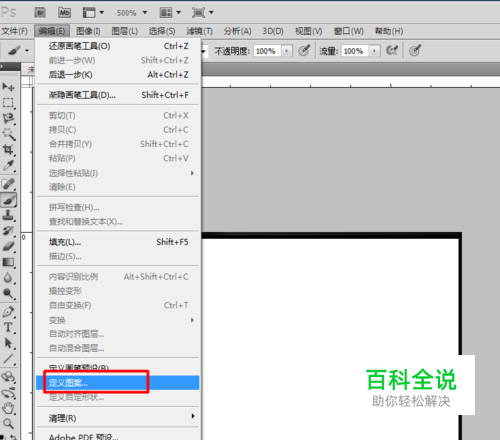Viewport: 500px width, 440px height.
Task: Select the Pen tool
Action: [8, 312]
